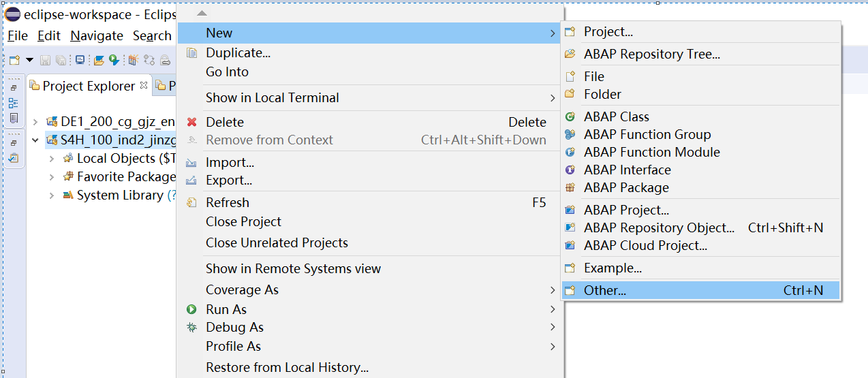
Task: Collapse the S4H_100_ind2 project node
Action: 35,140
